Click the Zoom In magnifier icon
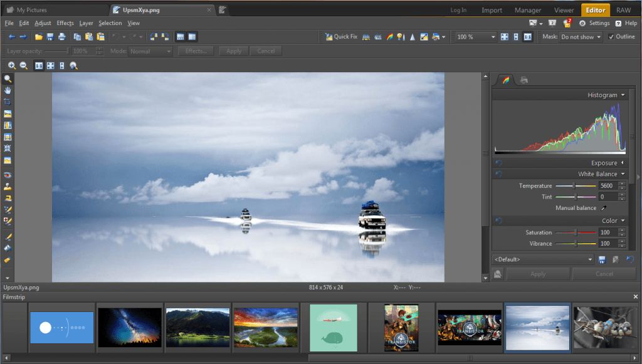Screen dimensions: 642x364 (x=12, y=65)
